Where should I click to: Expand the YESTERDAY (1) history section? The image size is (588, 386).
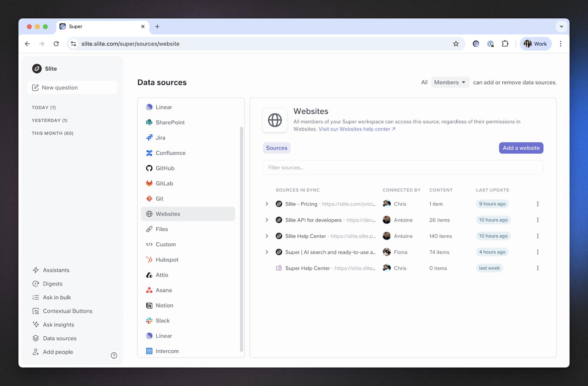[x=50, y=120]
